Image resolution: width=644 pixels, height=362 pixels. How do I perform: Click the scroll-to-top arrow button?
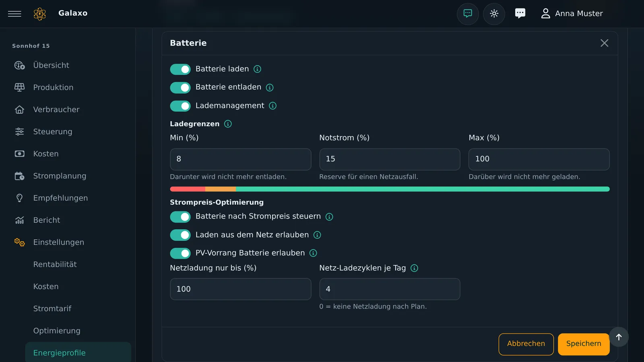pos(619,337)
